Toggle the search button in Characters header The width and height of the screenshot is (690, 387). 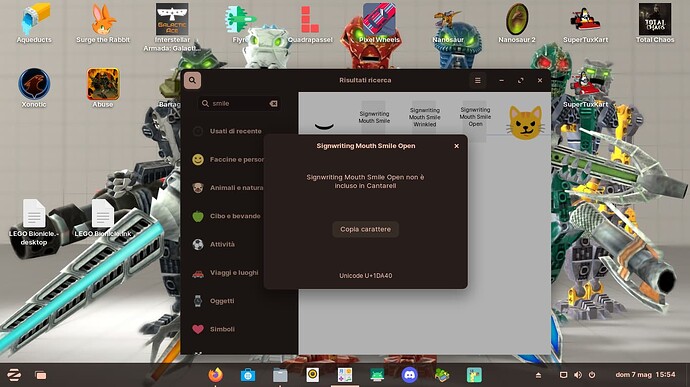click(192, 81)
